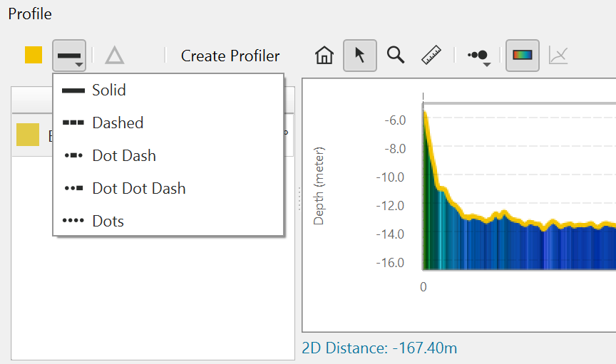Pick Dot Dot Dash line style
The image size is (616, 364).
point(138,189)
